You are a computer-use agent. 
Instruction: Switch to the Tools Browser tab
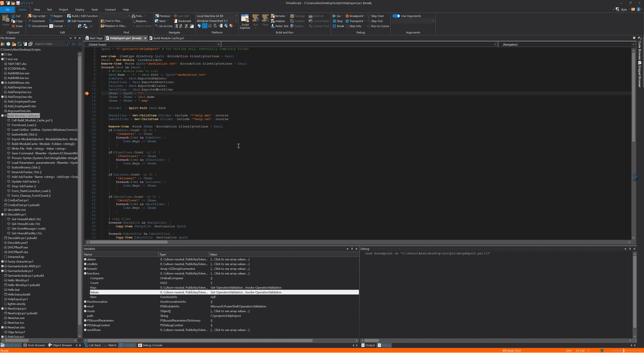click(x=35, y=345)
